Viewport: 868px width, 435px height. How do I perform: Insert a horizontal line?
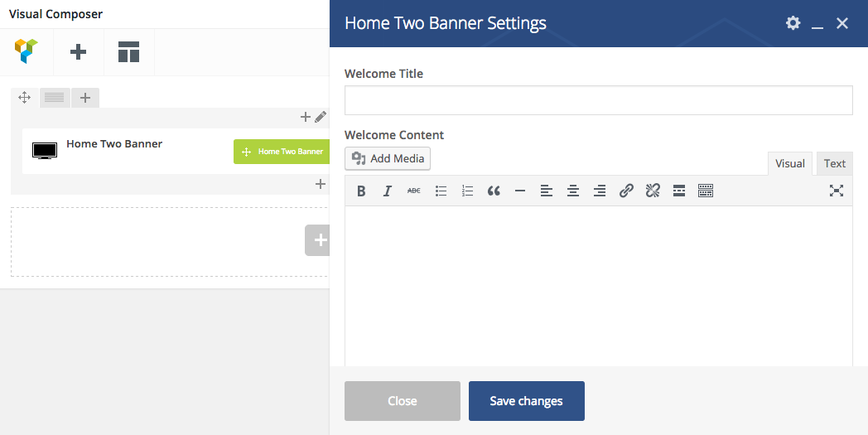pos(520,191)
